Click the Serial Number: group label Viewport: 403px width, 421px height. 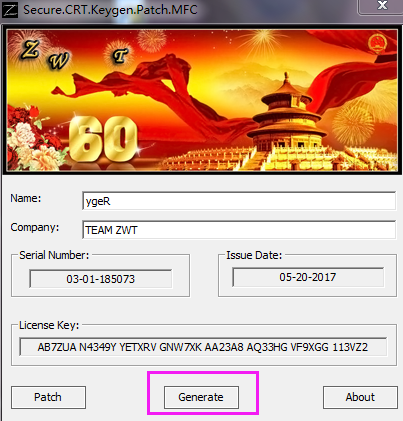[x=54, y=255]
